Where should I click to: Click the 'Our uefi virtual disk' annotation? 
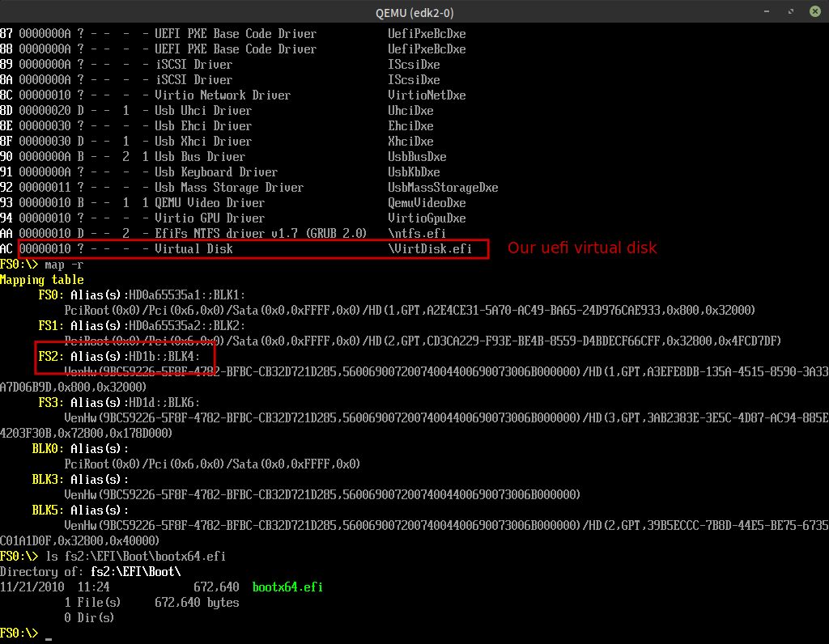(x=582, y=248)
